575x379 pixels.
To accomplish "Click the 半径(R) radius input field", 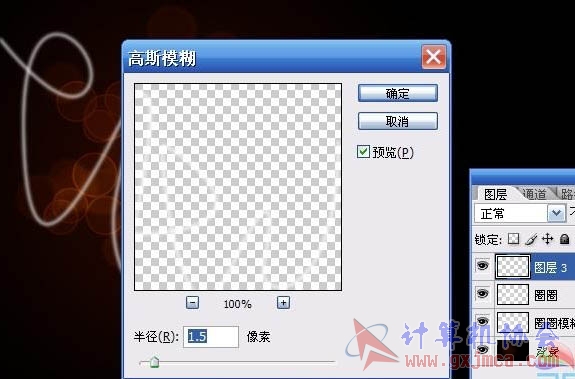I will (211, 336).
